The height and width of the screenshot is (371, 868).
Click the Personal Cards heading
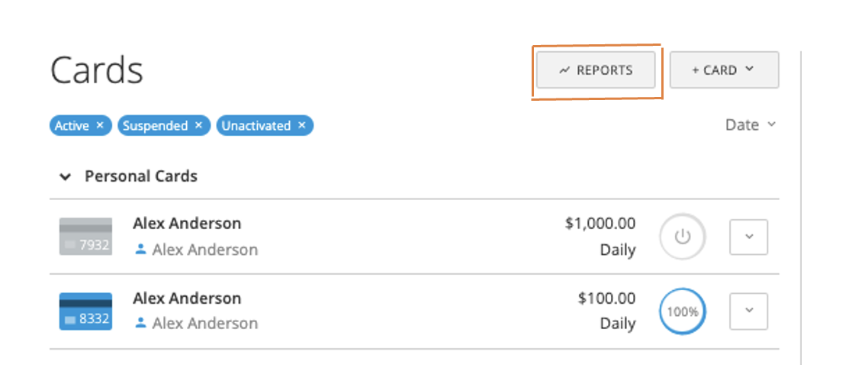click(x=141, y=176)
